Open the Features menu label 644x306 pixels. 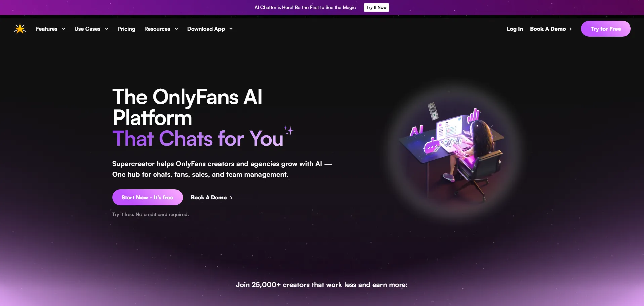click(47, 29)
